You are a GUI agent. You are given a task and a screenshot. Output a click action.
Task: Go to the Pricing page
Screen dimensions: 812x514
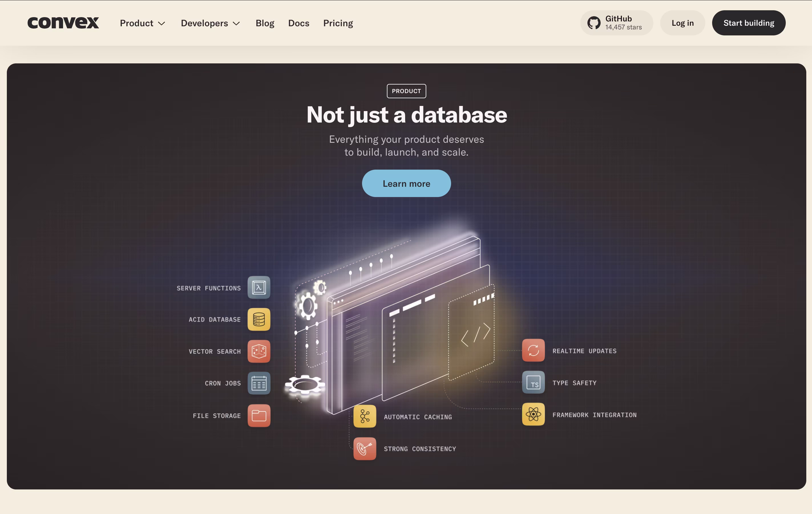click(338, 23)
